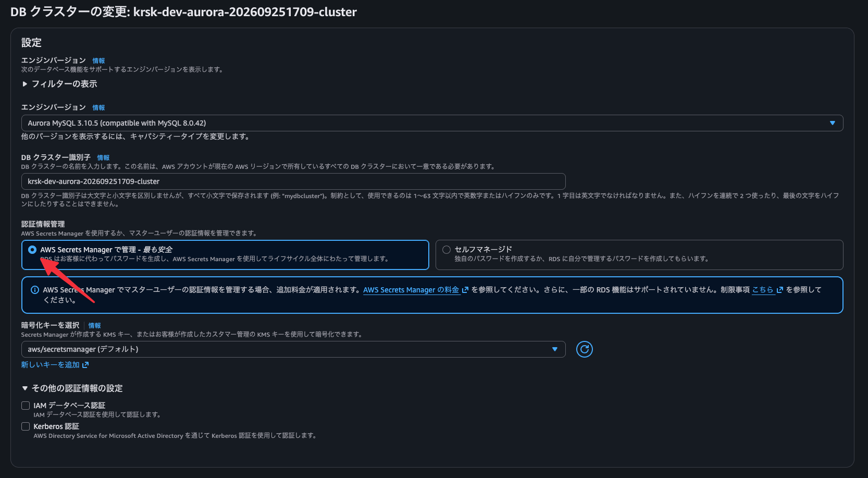The width and height of the screenshot is (868, 478).
Task: Click 情報 link next to 暗号化キーを選択
Action: click(x=94, y=326)
